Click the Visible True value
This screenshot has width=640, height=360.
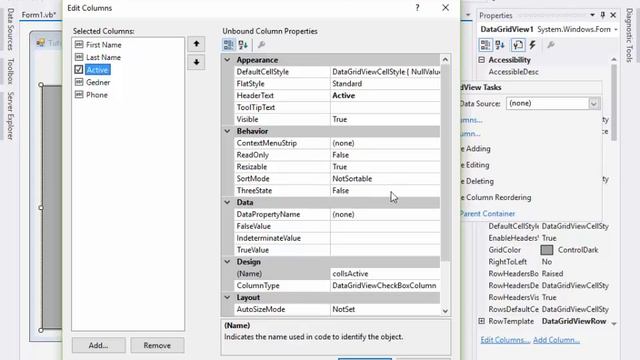(x=385, y=119)
